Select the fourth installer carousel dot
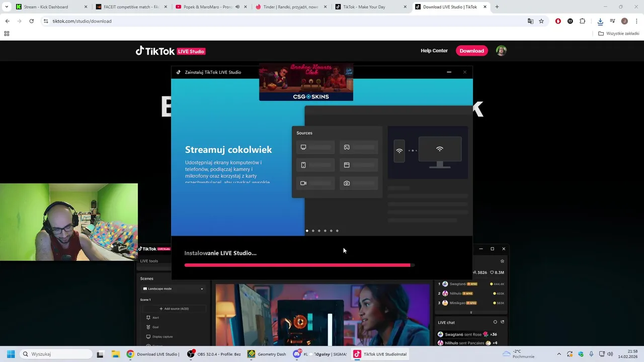The image size is (644, 362). pos(325,231)
